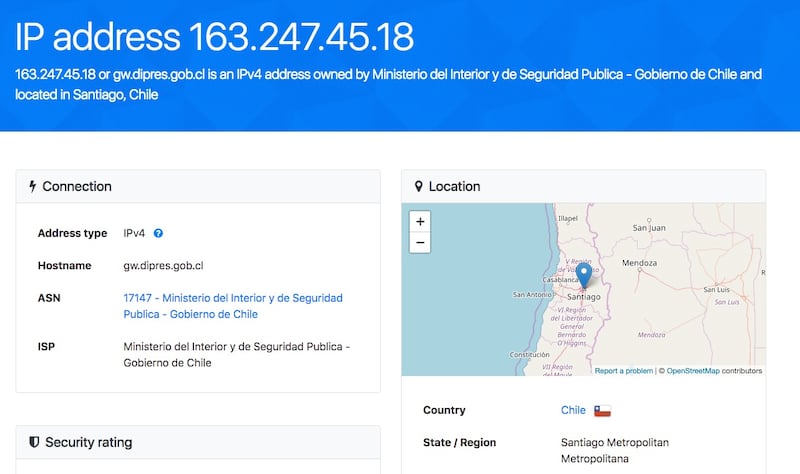Click the Report a problem map link
The height and width of the screenshot is (474, 800).
[623, 371]
